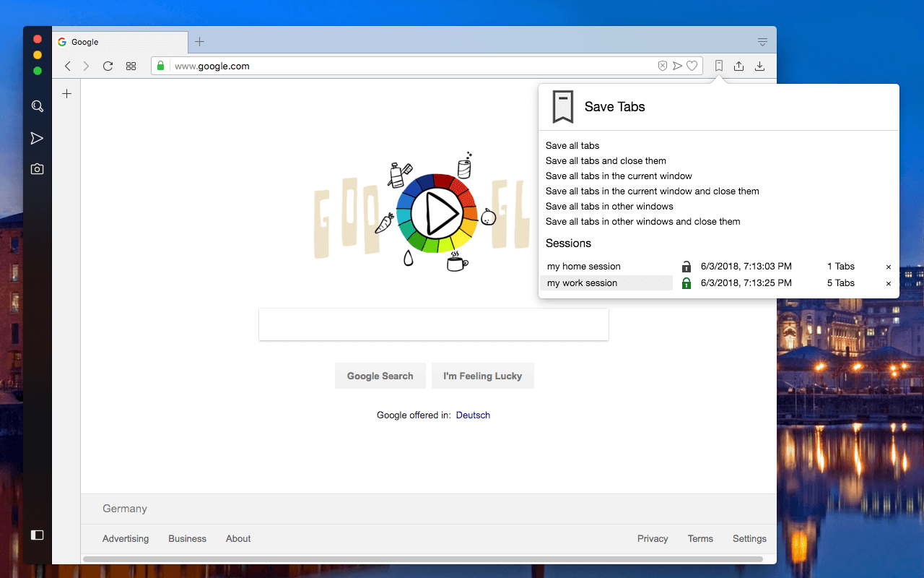Image resolution: width=924 pixels, height=578 pixels.
Task: Open ad blocker shield icon in address bar
Action: pos(663,66)
